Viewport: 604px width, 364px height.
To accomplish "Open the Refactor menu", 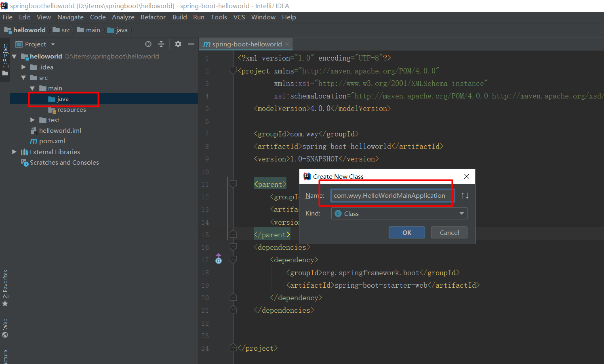I will (x=153, y=17).
